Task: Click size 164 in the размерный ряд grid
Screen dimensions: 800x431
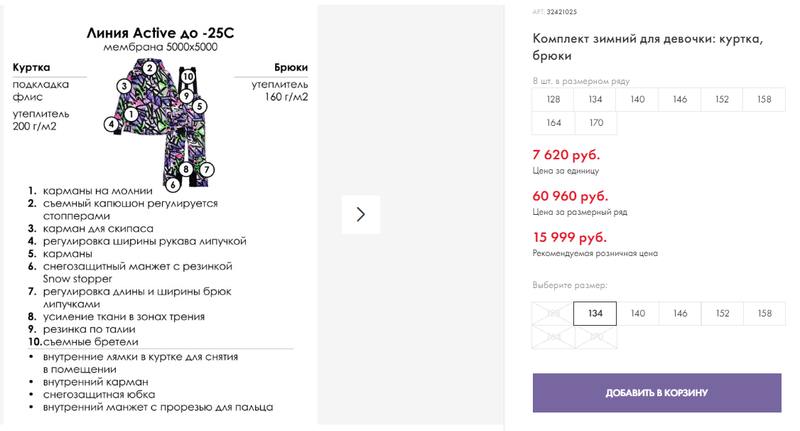Action: click(554, 123)
